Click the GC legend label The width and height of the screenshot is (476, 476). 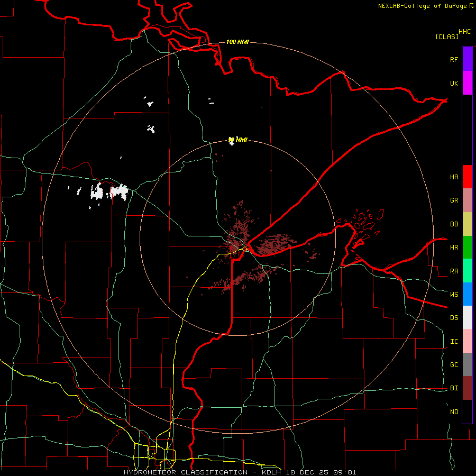click(x=454, y=365)
